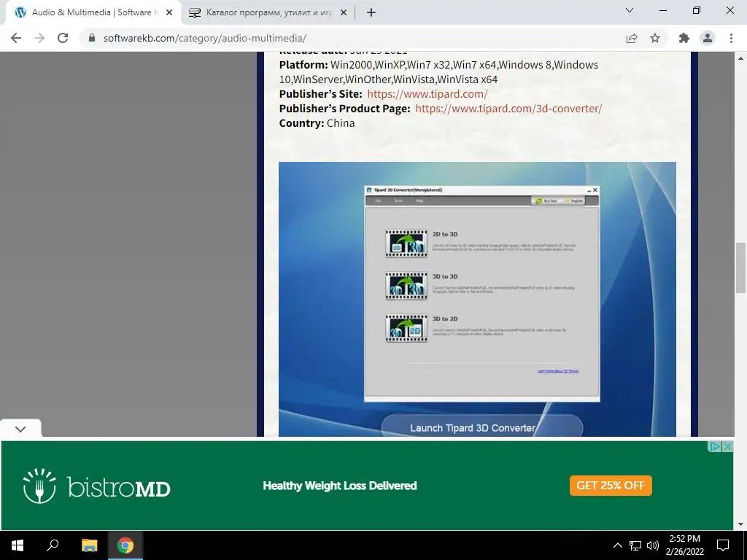The image size is (747, 560).
Task: Open the volume speaker tray icon
Action: 653,545
